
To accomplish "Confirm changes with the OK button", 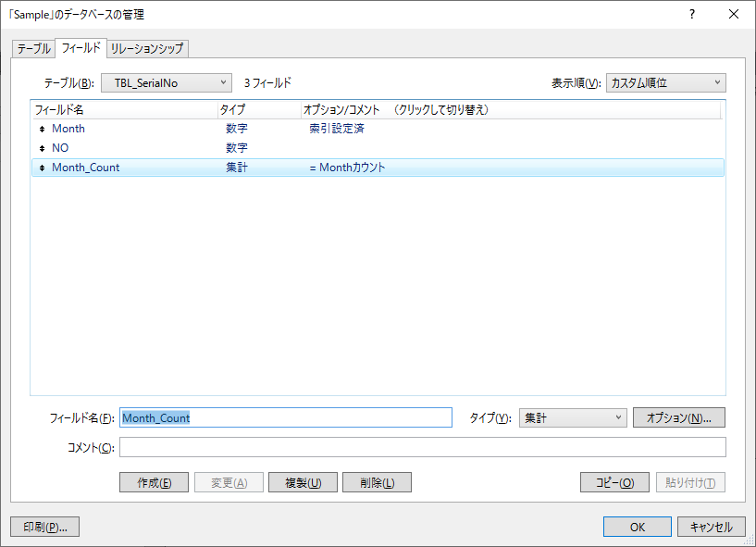I will click(637, 526).
